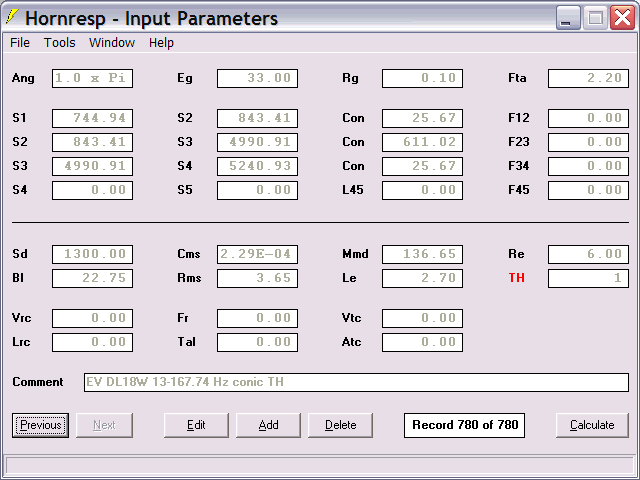The width and height of the screenshot is (640, 480).
Task: Click the Comment label
Action: coord(38,382)
